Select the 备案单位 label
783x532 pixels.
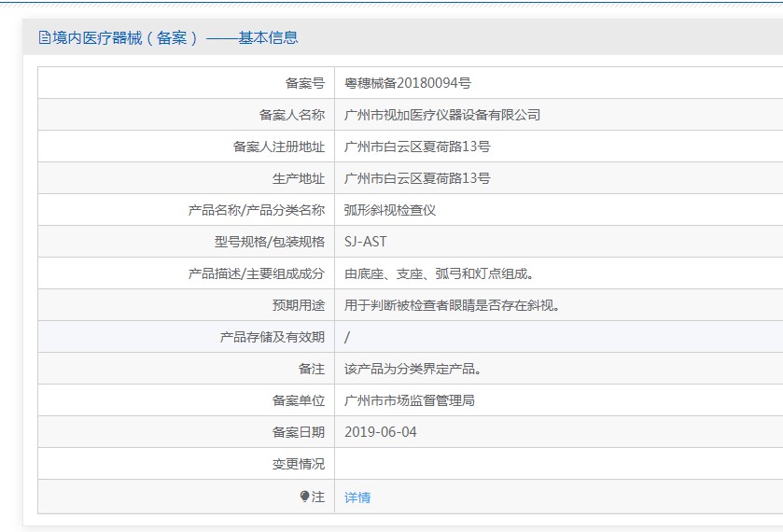(299, 400)
